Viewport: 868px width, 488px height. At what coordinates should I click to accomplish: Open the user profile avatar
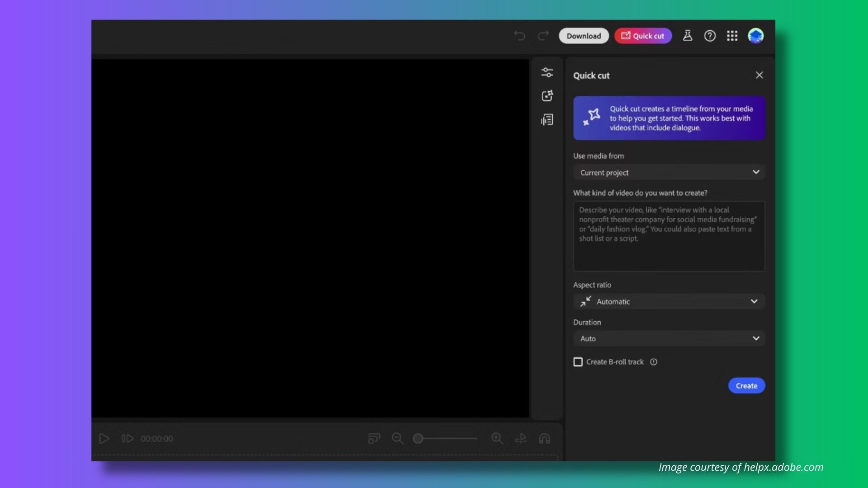coord(755,36)
